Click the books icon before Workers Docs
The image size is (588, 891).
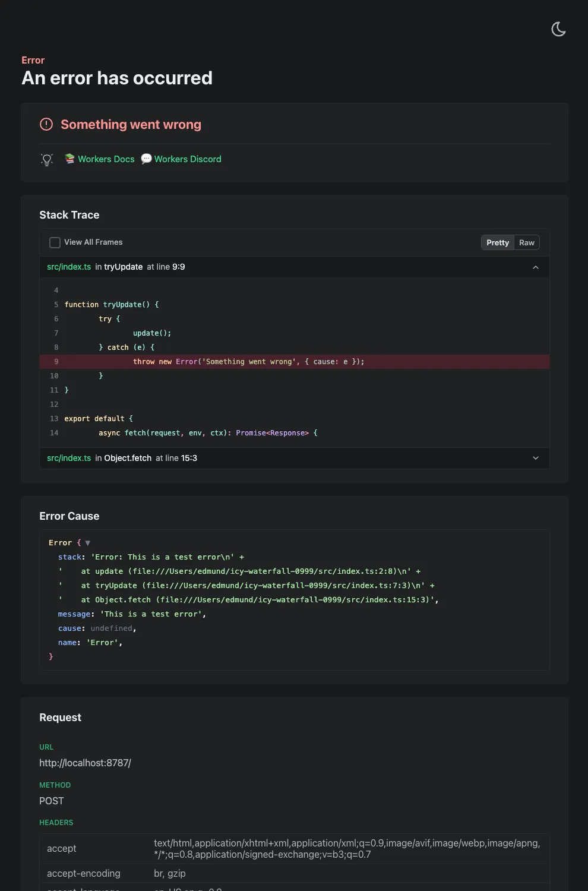(x=69, y=159)
